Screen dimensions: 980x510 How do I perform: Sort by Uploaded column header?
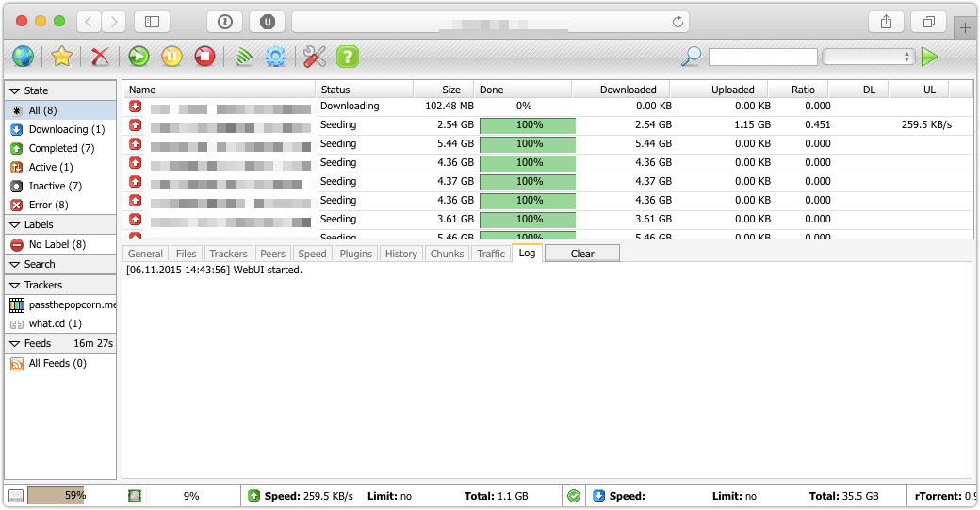coord(719,90)
